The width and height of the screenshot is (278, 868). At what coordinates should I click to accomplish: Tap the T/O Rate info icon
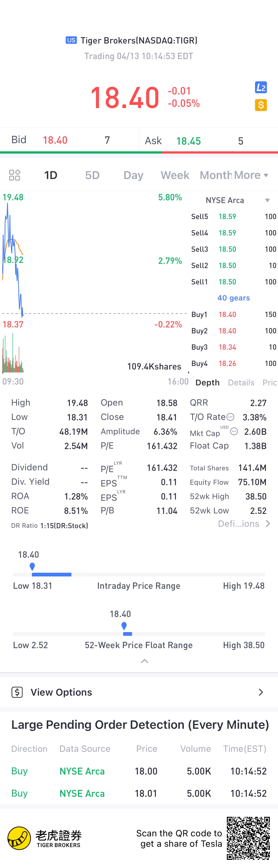coord(230,417)
